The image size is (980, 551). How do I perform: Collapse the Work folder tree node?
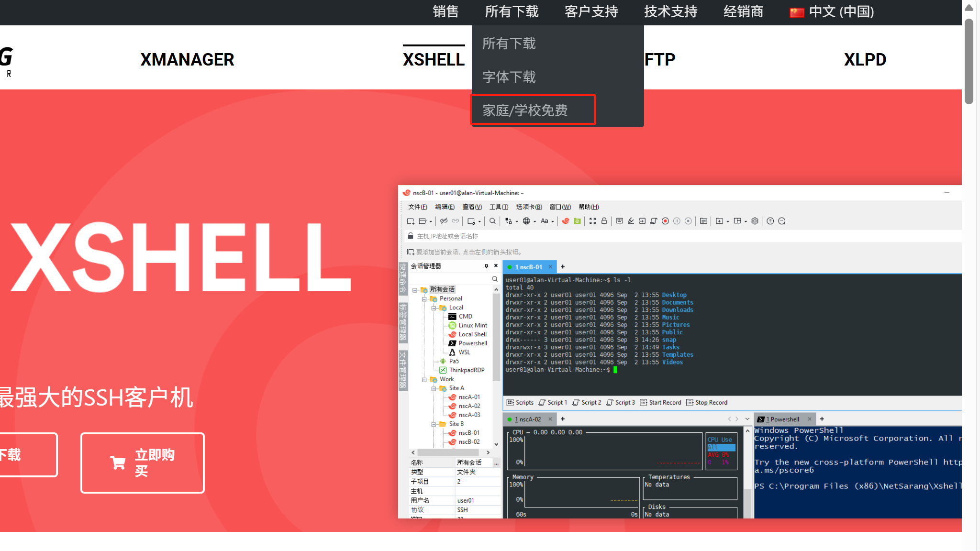pyautogui.click(x=424, y=380)
